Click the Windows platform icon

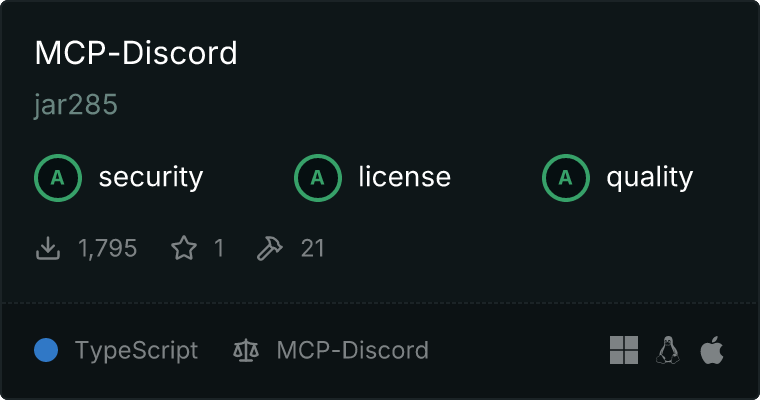tap(624, 350)
